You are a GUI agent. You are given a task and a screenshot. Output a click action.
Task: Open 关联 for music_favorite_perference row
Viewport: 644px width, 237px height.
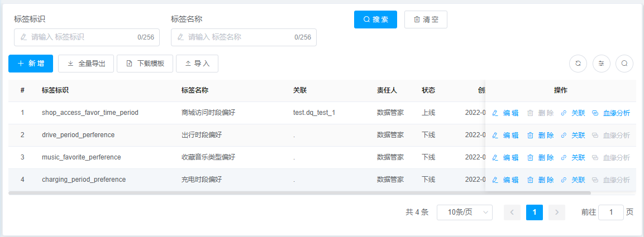573,157
